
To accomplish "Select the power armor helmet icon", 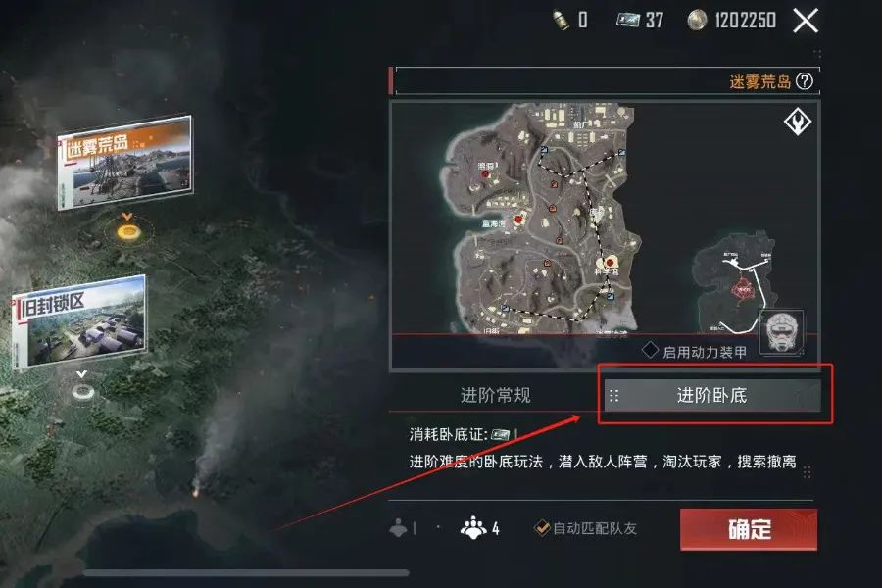I will pos(781,332).
